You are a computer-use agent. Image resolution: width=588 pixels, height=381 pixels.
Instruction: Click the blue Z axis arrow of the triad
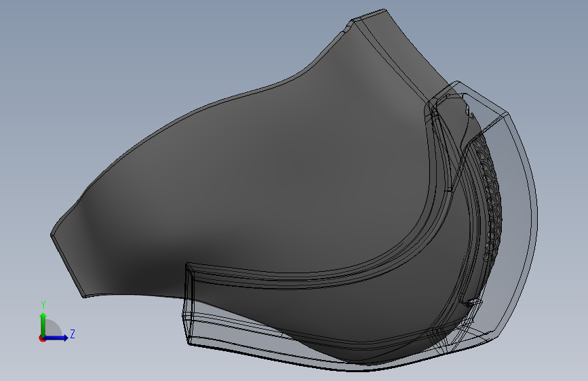point(56,338)
